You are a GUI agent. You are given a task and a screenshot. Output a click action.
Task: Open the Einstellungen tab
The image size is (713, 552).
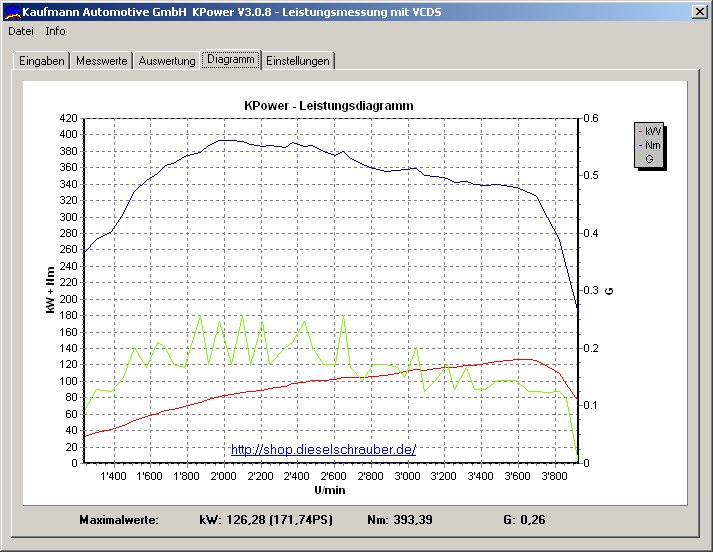tap(298, 60)
